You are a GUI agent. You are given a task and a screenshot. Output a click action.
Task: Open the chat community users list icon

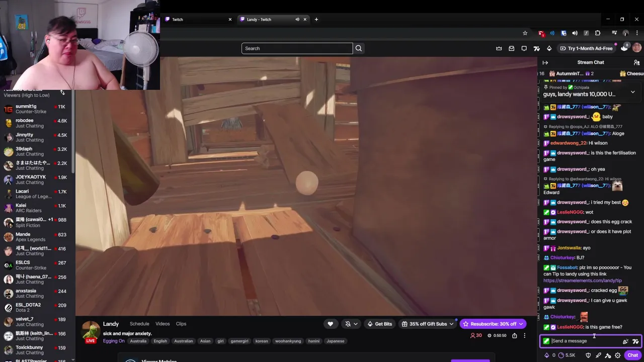[636, 62]
